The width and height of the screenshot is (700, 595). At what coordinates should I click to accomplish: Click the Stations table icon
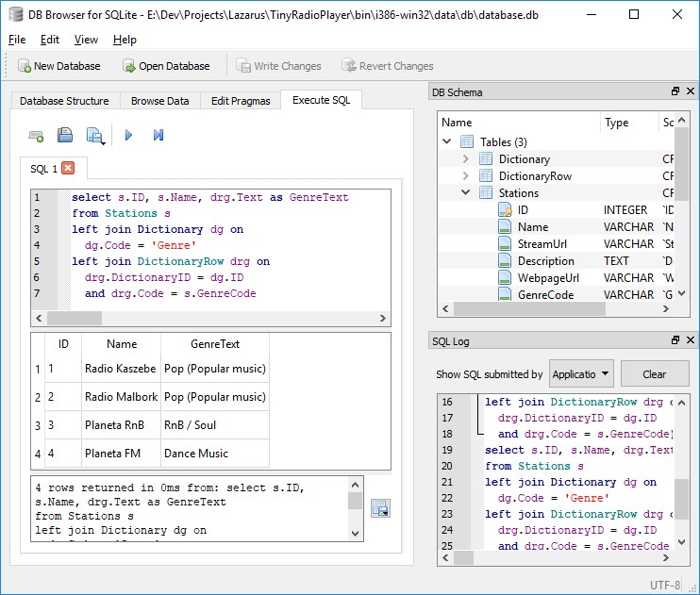point(486,192)
